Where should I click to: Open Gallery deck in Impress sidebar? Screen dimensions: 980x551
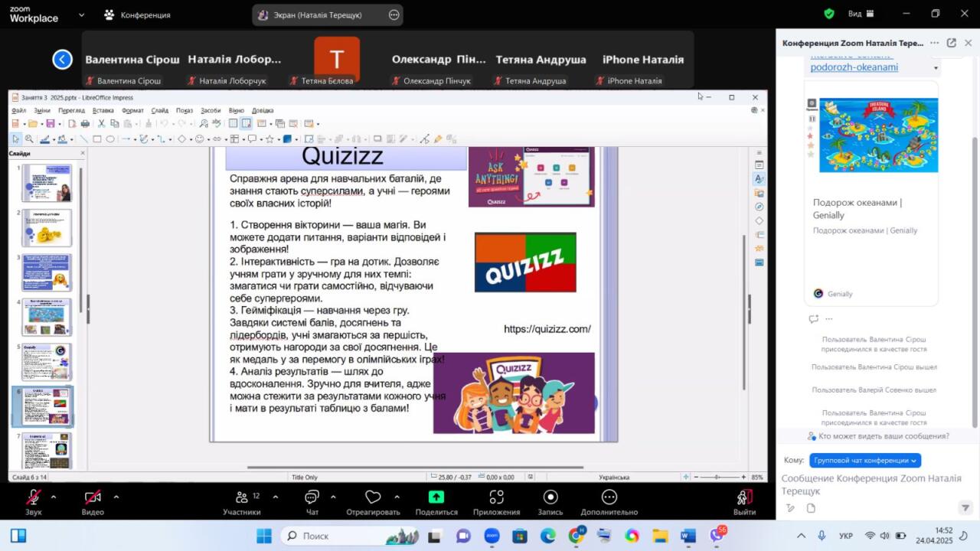759,193
